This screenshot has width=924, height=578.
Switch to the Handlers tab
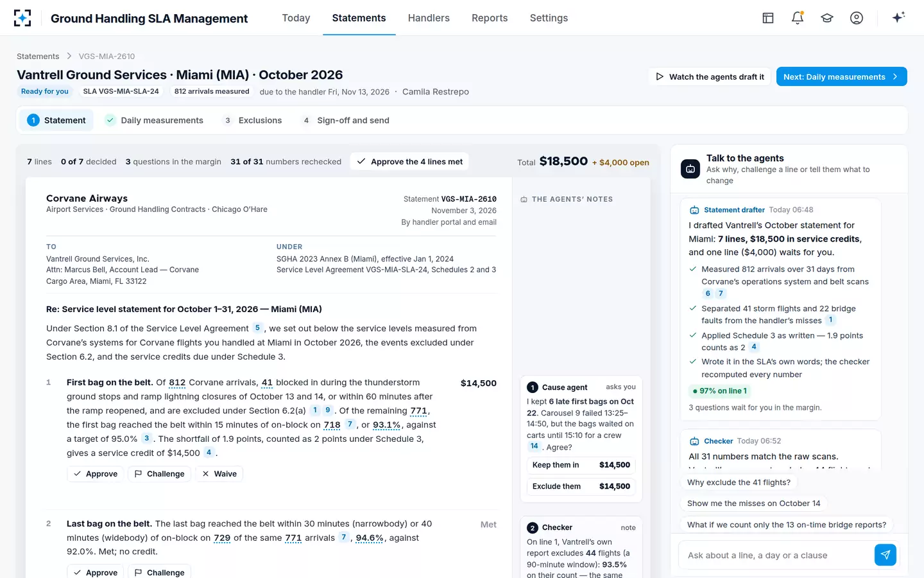click(x=429, y=18)
